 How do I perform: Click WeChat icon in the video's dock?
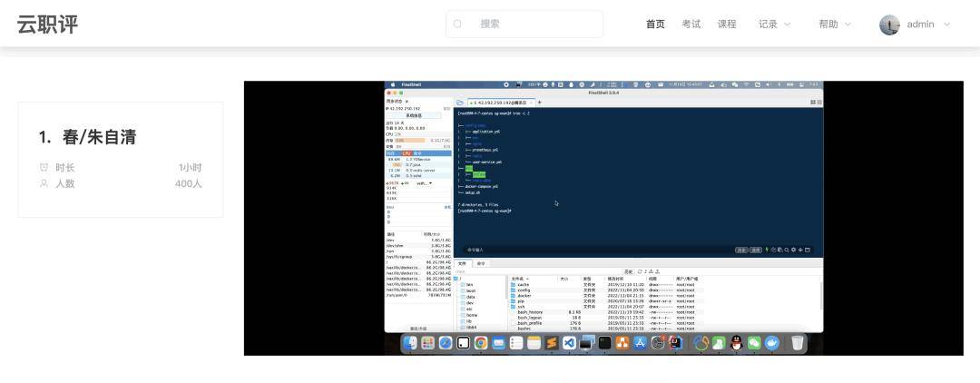click(x=754, y=342)
